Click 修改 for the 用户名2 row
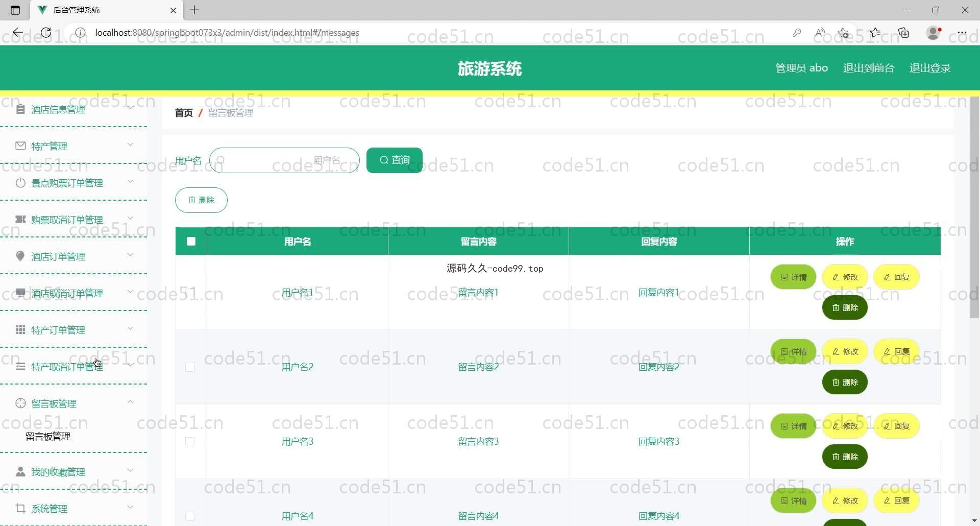Viewport: 980px width, 526px height. [845, 351]
